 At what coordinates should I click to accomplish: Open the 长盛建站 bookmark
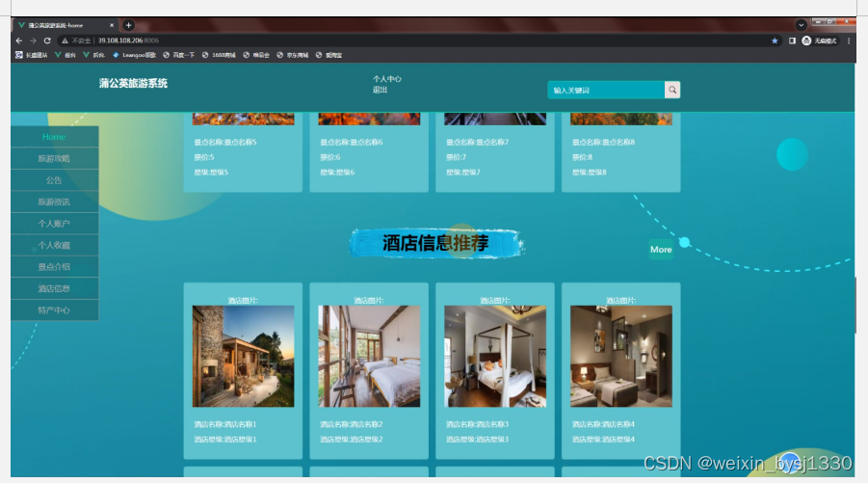click(32, 55)
